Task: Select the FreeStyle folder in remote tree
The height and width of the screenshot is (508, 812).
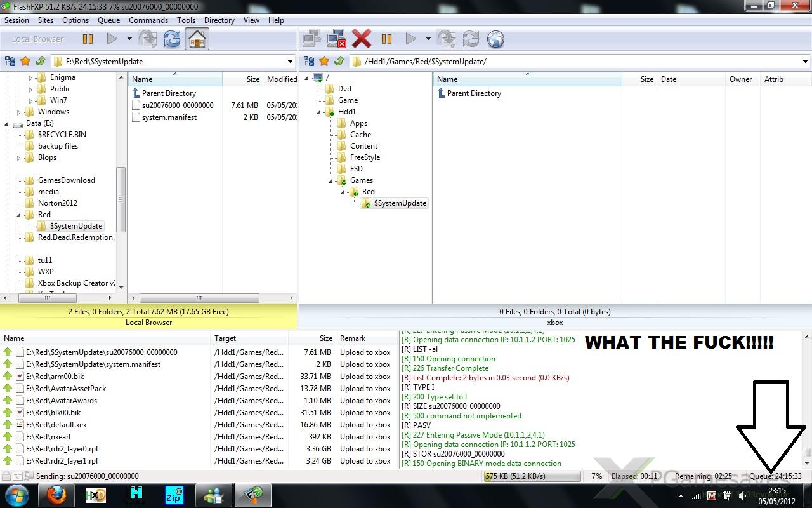Action: click(365, 157)
